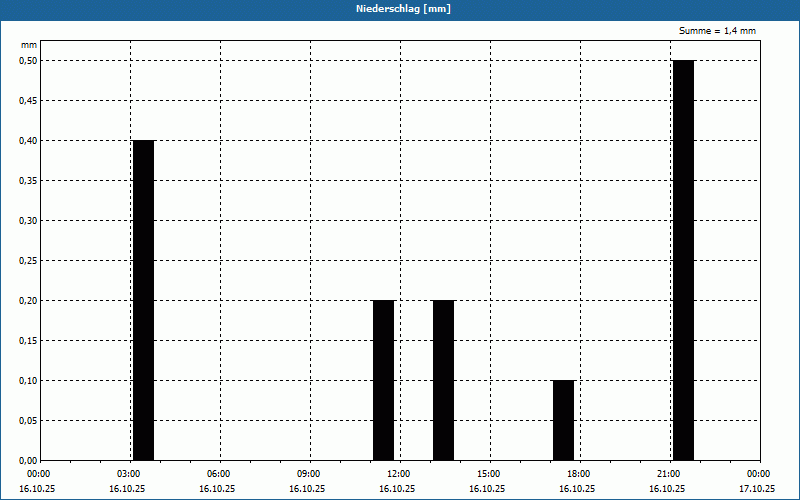The height and width of the screenshot is (500, 800).
Task: Select the 0,50 mm bar at 21:00
Action: [x=684, y=261]
